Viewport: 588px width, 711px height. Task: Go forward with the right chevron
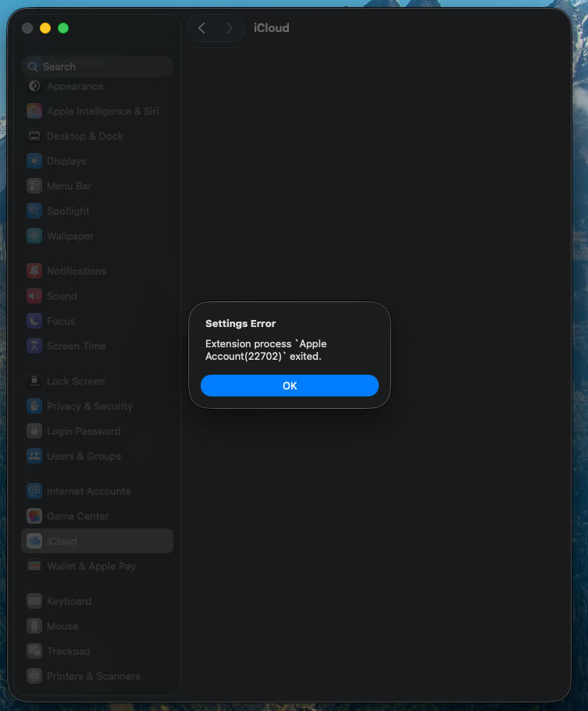click(229, 28)
